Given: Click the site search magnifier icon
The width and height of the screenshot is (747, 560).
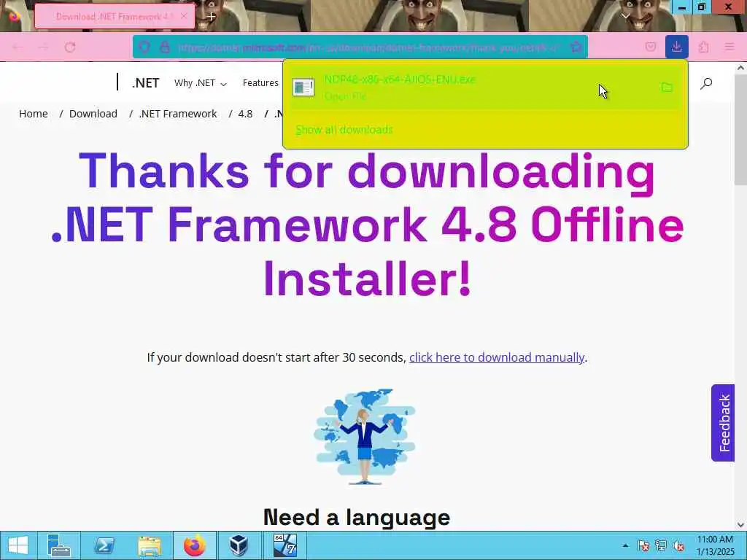Looking at the screenshot, I should tap(706, 83).
